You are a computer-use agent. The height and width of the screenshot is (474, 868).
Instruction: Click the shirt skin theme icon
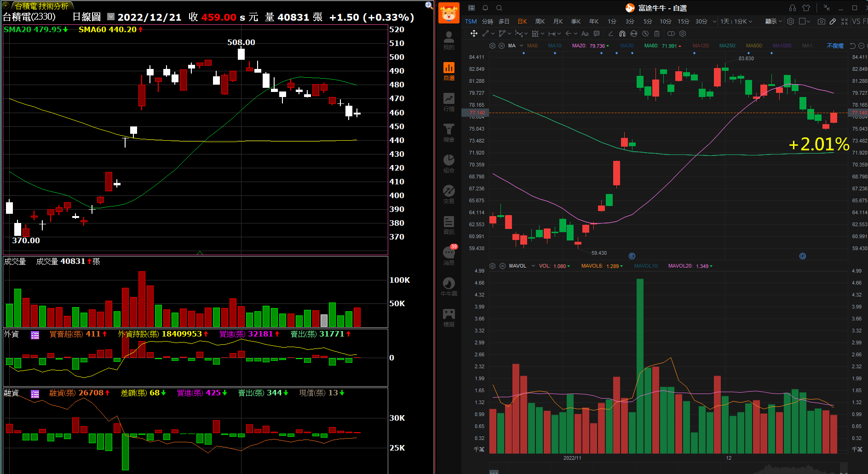coord(806,8)
